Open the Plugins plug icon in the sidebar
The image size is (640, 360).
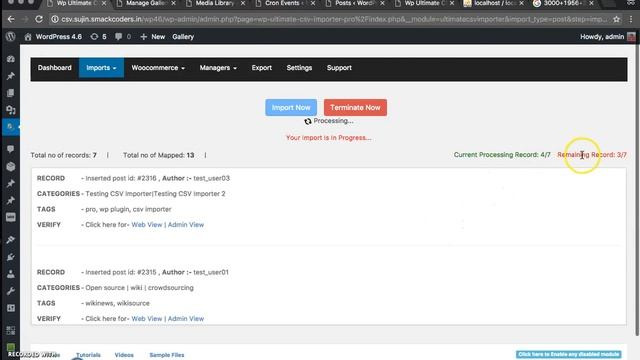[11, 257]
